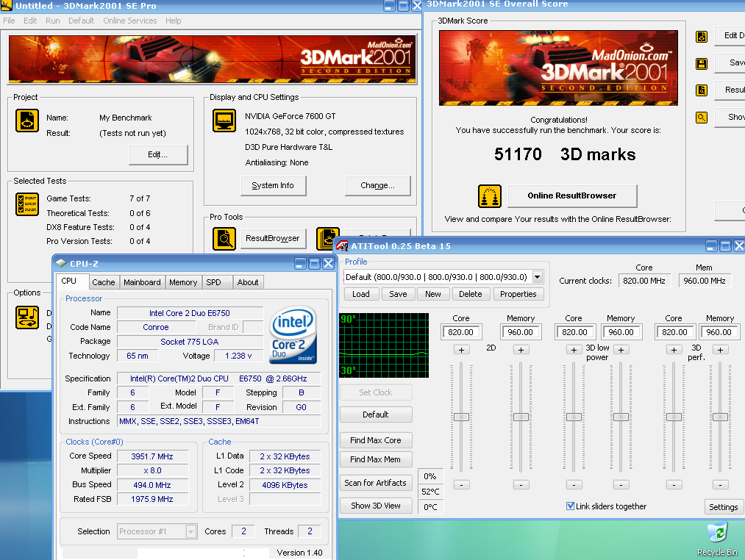The height and width of the screenshot is (560, 745).
Task: Click the 2D Core slider handle
Action: [461, 417]
